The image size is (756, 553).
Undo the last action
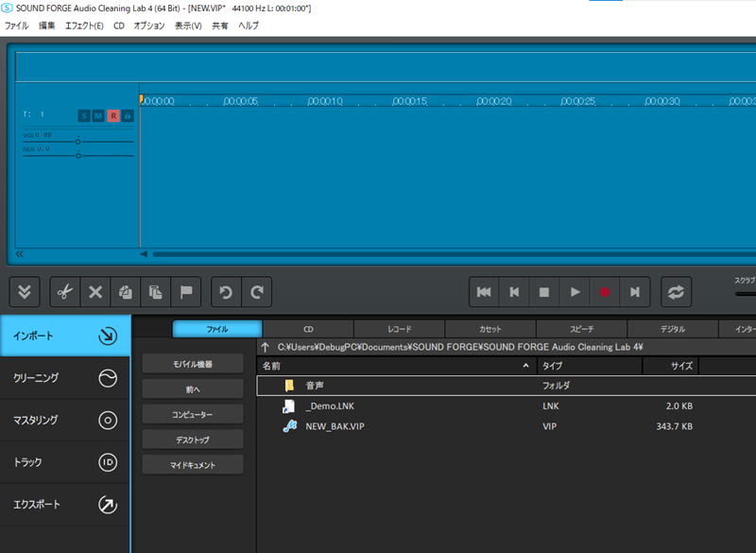pyautogui.click(x=226, y=292)
